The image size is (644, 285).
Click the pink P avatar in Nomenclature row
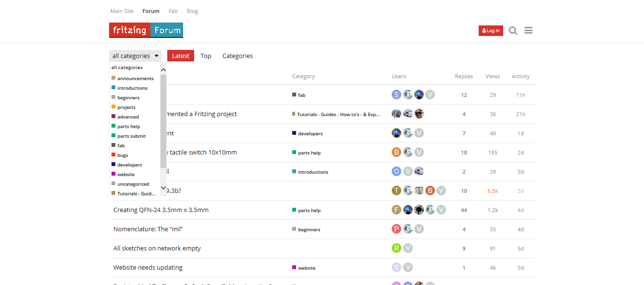coord(396,229)
